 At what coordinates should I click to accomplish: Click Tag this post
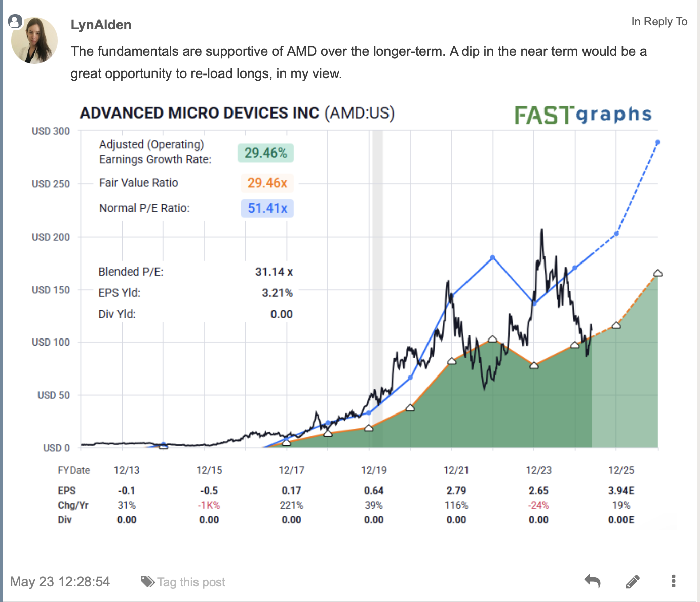point(191,582)
